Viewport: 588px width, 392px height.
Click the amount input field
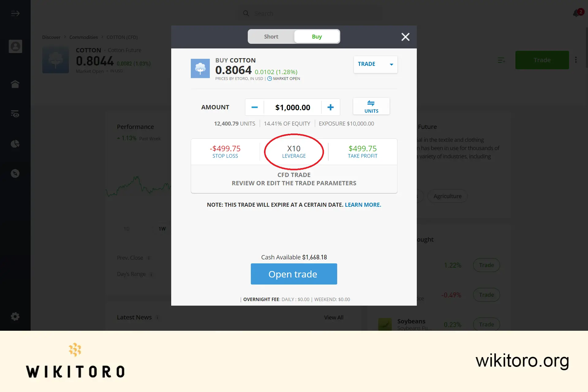pos(292,107)
